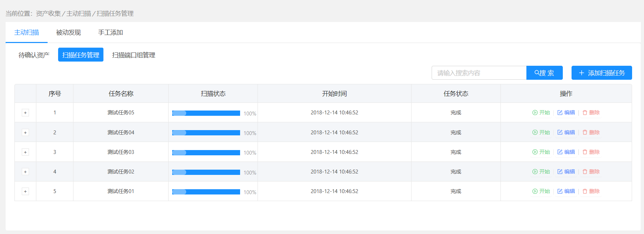Click the start icon for 测试任务05
This screenshot has width=644, height=234.
click(x=535, y=113)
